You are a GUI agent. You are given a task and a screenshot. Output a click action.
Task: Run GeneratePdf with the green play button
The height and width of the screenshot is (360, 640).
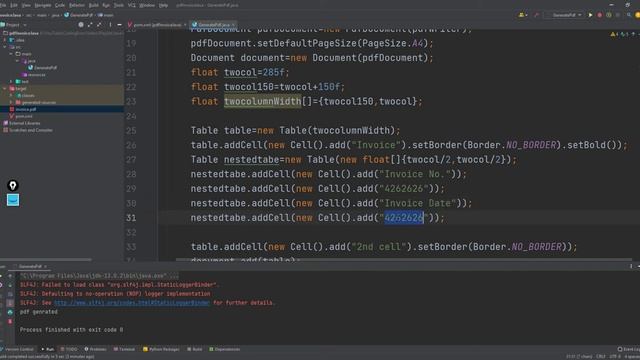pos(590,15)
